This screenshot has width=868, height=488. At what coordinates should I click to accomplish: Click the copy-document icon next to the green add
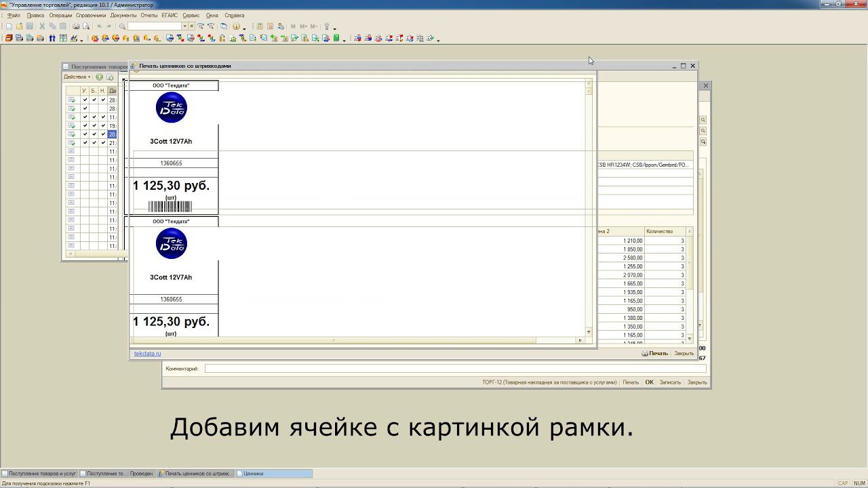(x=110, y=77)
